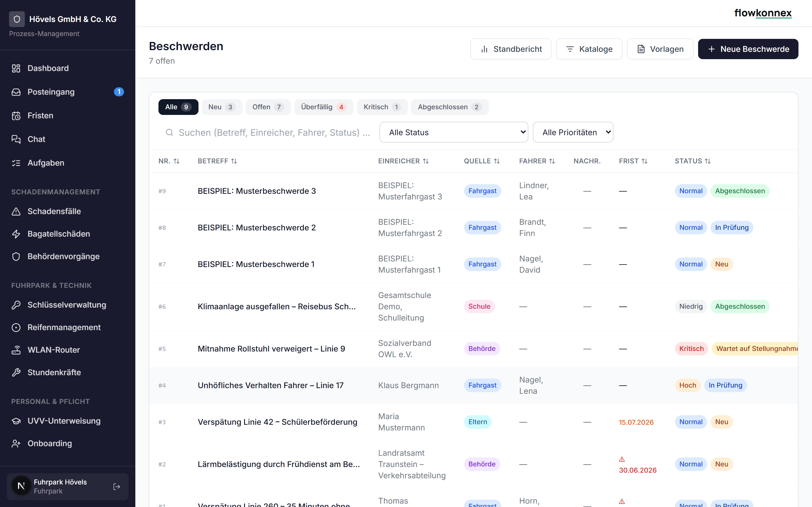Switch to the Überfällig filter tab
Viewport: 812px width, 507px height.
(323, 107)
